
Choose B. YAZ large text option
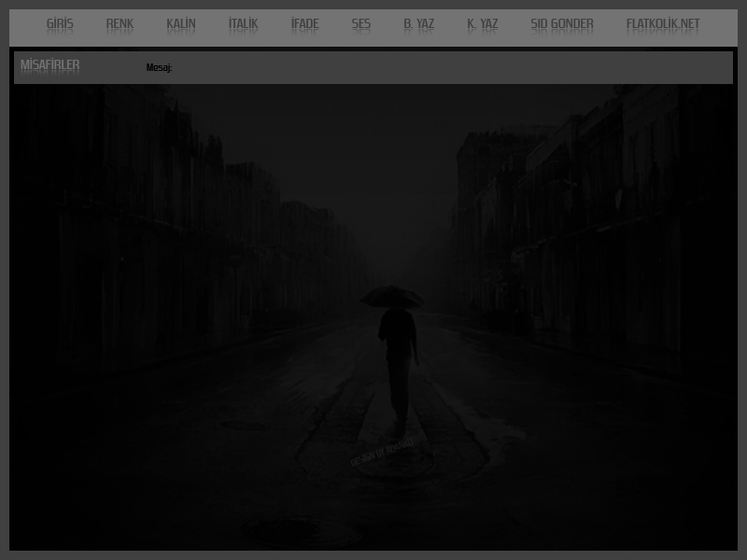coord(418,24)
